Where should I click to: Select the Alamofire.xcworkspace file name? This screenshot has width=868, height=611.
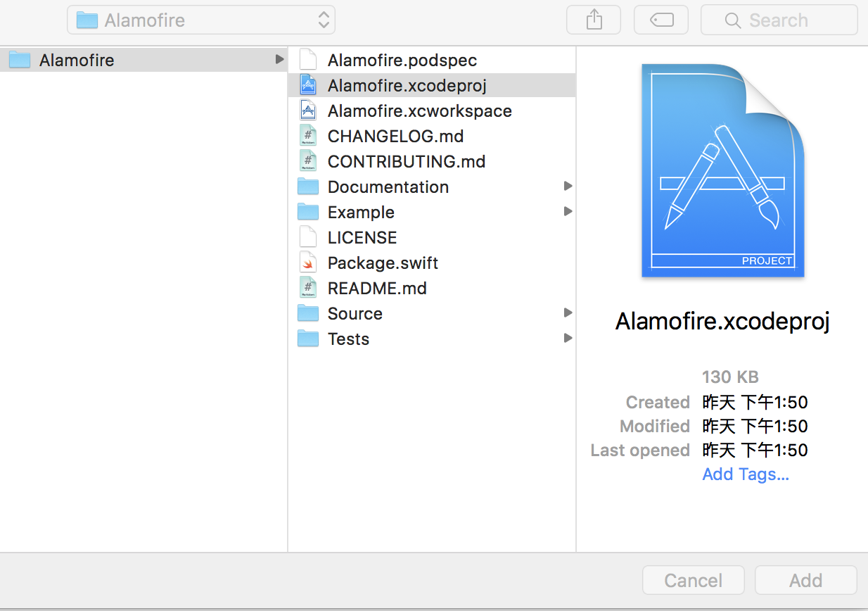(420, 111)
